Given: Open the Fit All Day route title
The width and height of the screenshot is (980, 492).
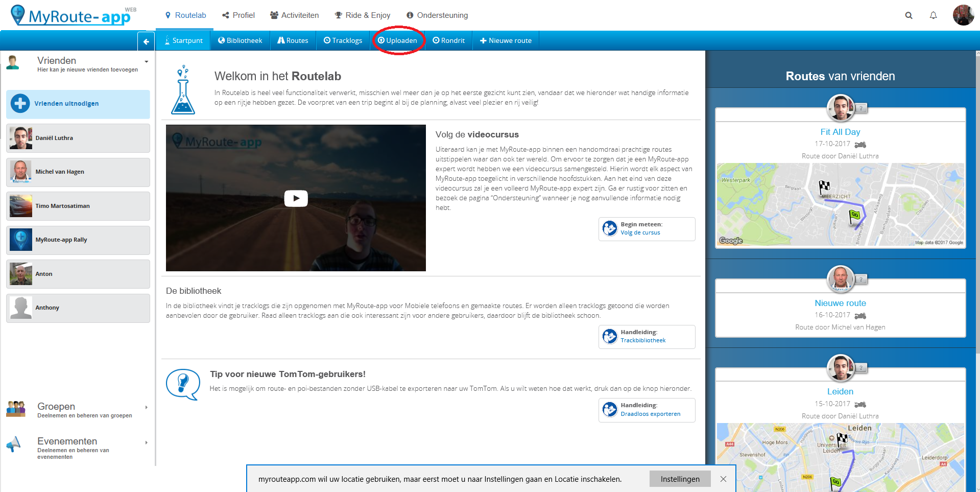Looking at the screenshot, I should tap(840, 132).
